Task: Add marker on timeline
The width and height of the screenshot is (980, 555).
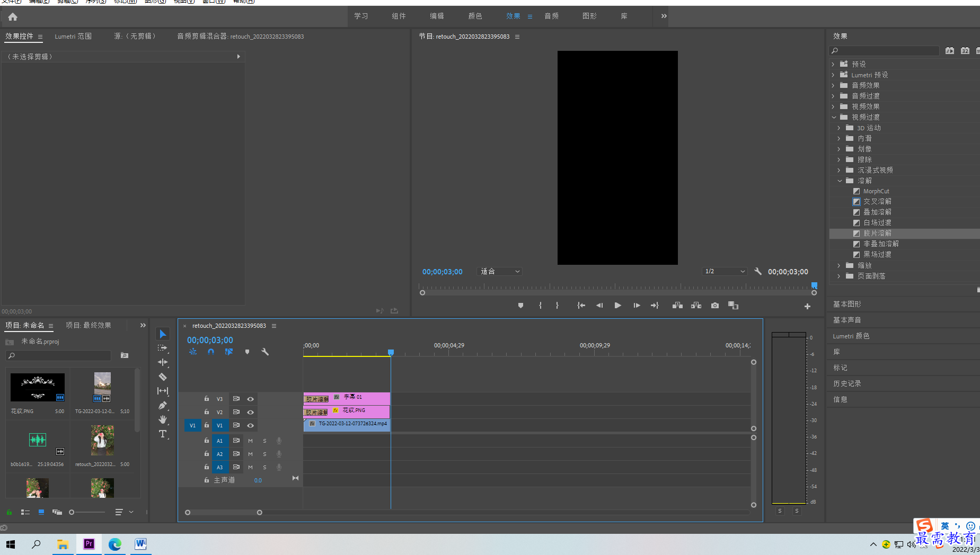Action: pyautogui.click(x=247, y=352)
